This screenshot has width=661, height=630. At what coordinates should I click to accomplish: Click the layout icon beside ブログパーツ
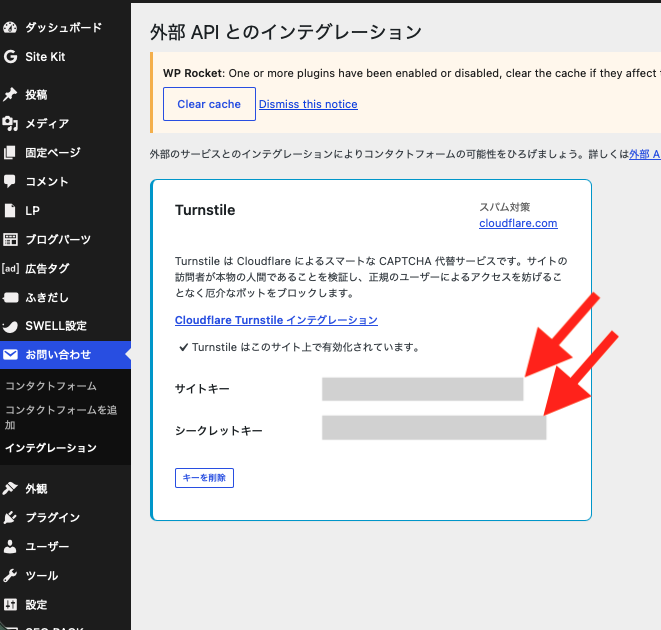click(10, 239)
